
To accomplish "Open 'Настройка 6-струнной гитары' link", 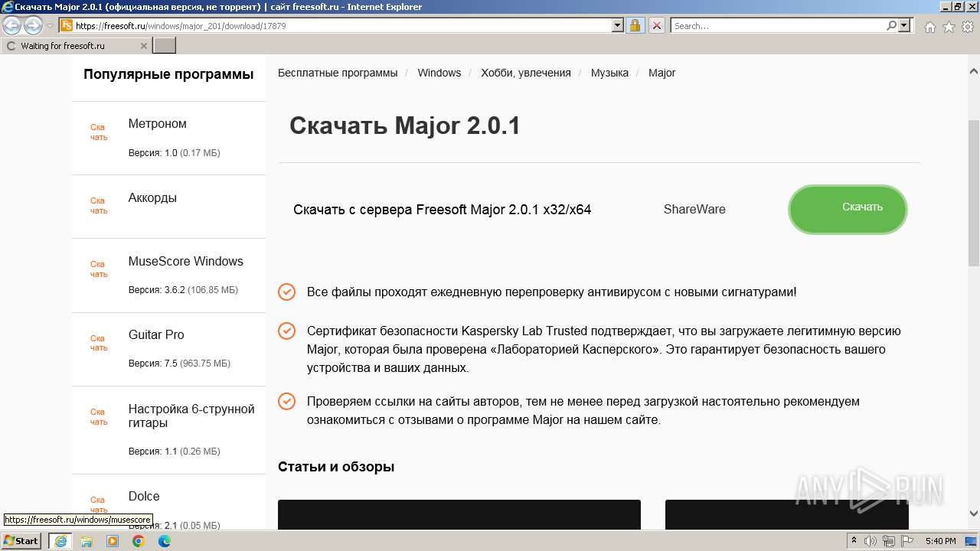I will pos(191,416).
